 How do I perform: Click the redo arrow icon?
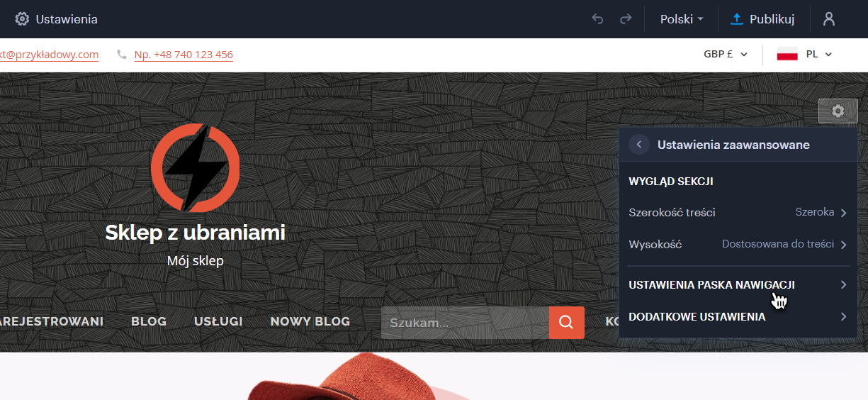click(x=626, y=19)
